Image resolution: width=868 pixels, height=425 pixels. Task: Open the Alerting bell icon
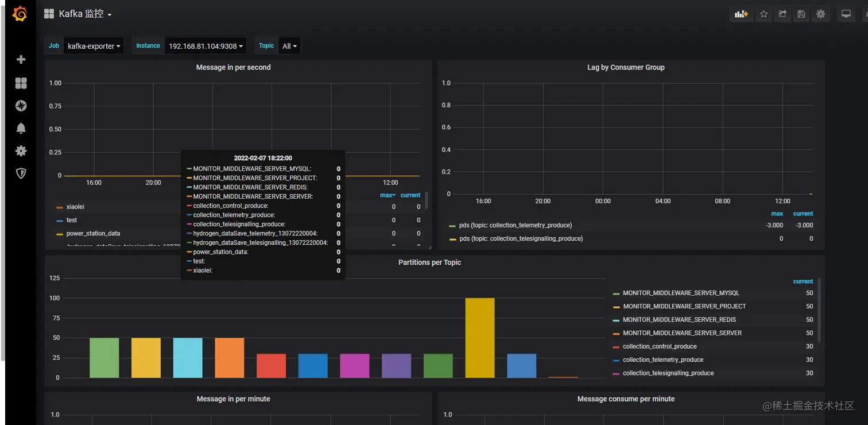(x=21, y=128)
